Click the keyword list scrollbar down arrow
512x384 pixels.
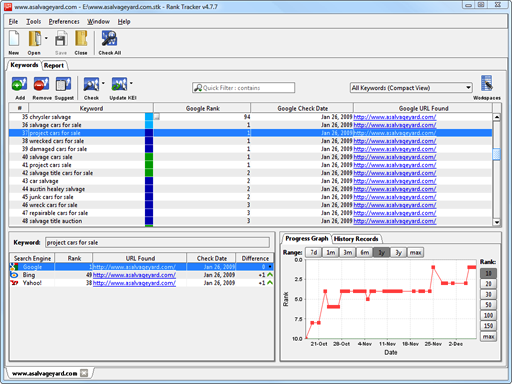click(x=497, y=222)
